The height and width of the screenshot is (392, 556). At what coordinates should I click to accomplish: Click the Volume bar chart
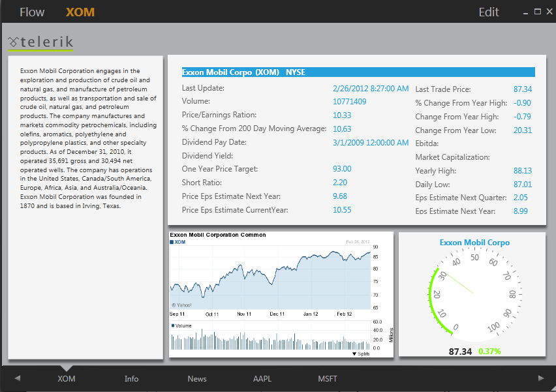pyautogui.click(x=270, y=336)
